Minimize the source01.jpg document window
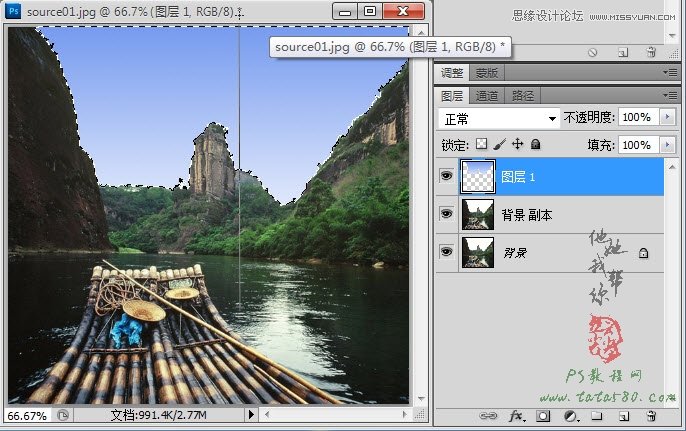Image resolution: width=686 pixels, height=431 pixels. (x=345, y=12)
